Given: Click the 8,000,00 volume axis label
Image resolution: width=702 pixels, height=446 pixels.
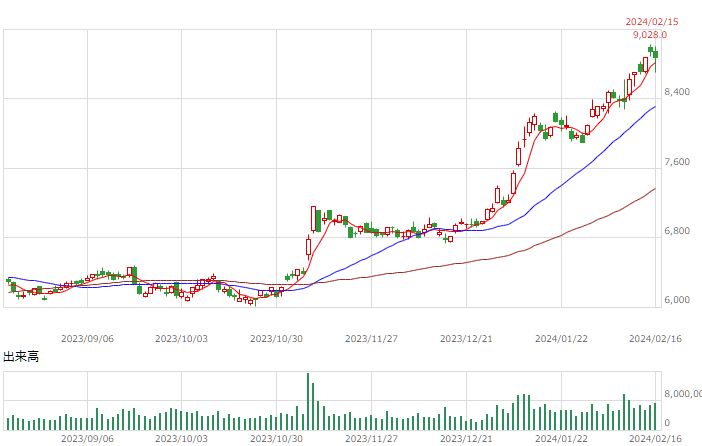Looking at the screenshot, I should [x=683, y=394].
